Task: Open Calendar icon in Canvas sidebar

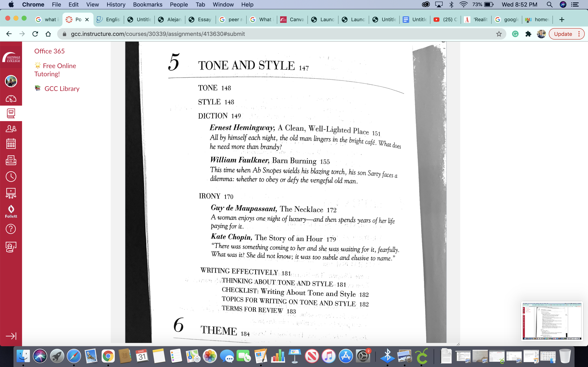Action: click(x=11, y=144)
